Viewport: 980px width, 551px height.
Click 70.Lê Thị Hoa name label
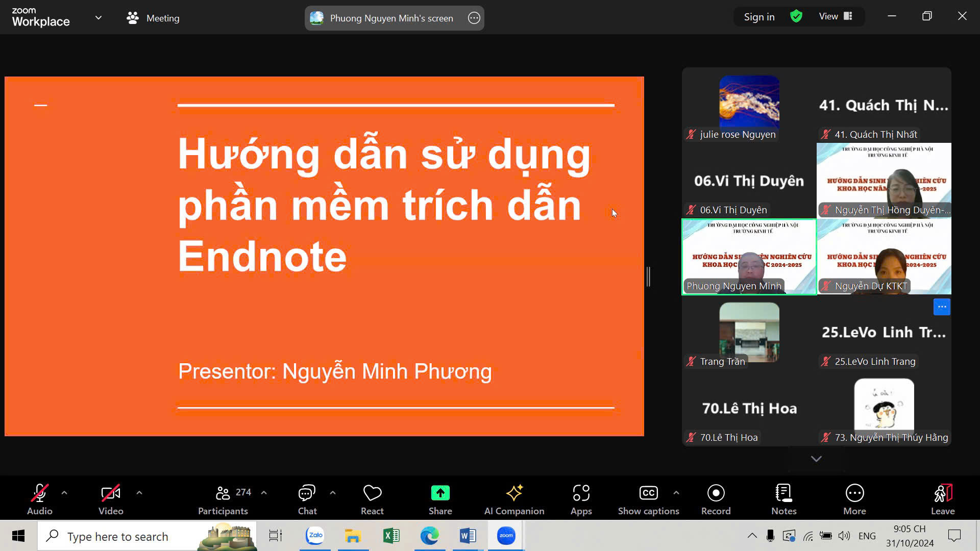[728, 437]
